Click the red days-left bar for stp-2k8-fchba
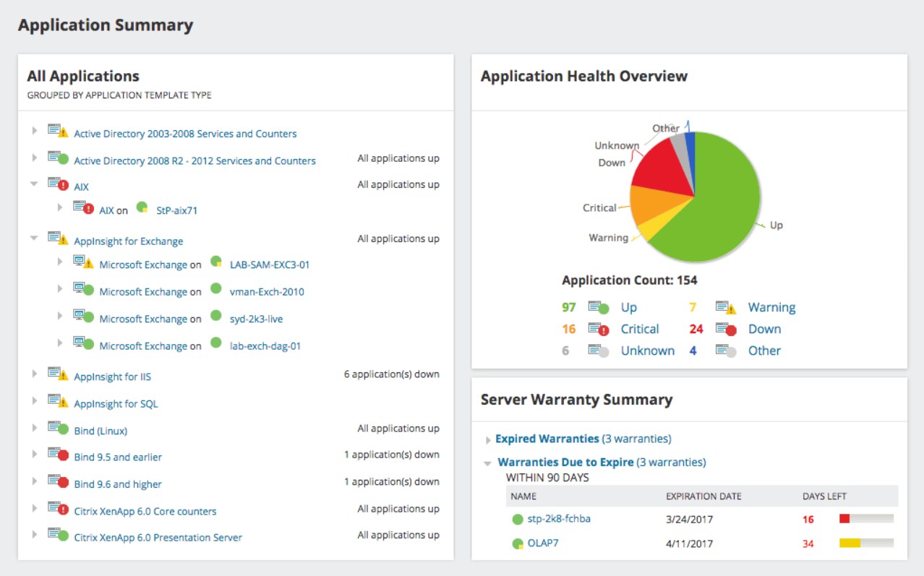Screen dimensions: 924x576 [843, 518]
